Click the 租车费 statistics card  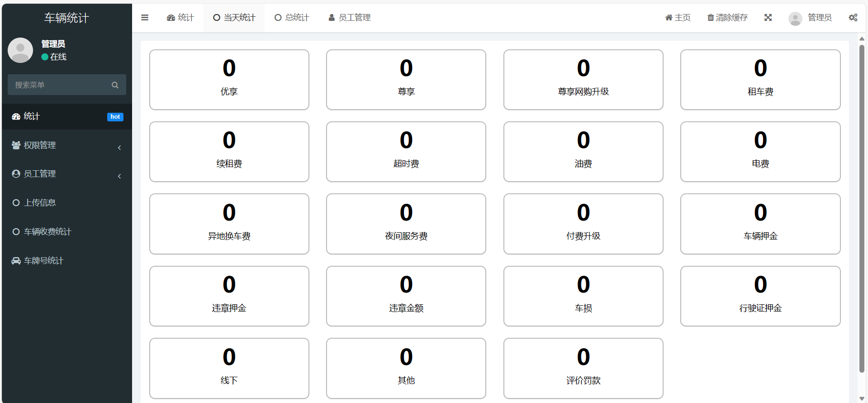(760, 80)
